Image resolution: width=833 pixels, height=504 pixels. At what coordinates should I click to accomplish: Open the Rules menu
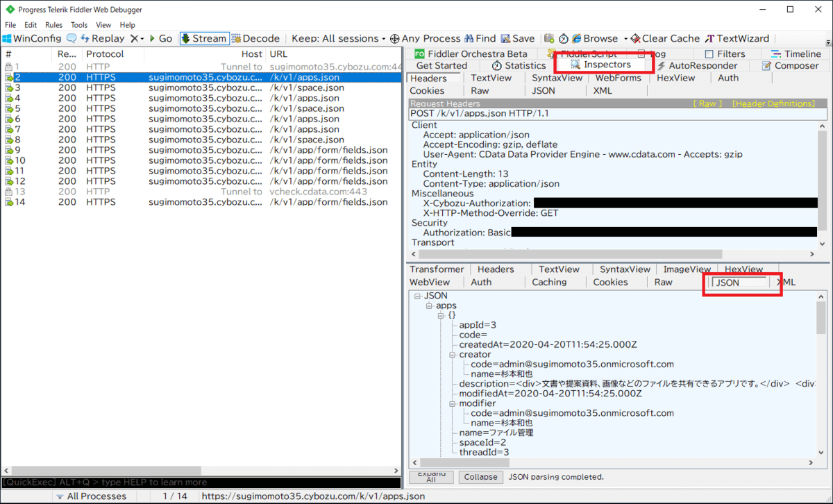tap(53, 25)
